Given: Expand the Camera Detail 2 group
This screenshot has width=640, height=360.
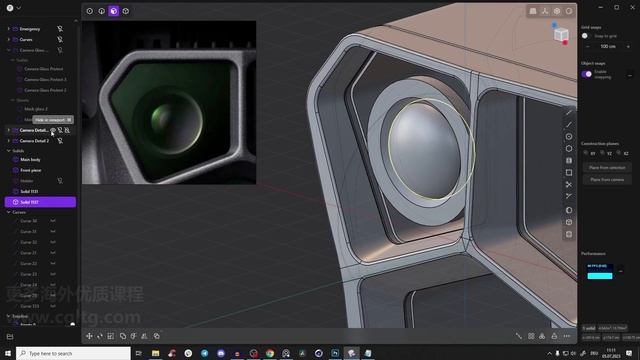Looking at the screenshot, I should [9, 141].
